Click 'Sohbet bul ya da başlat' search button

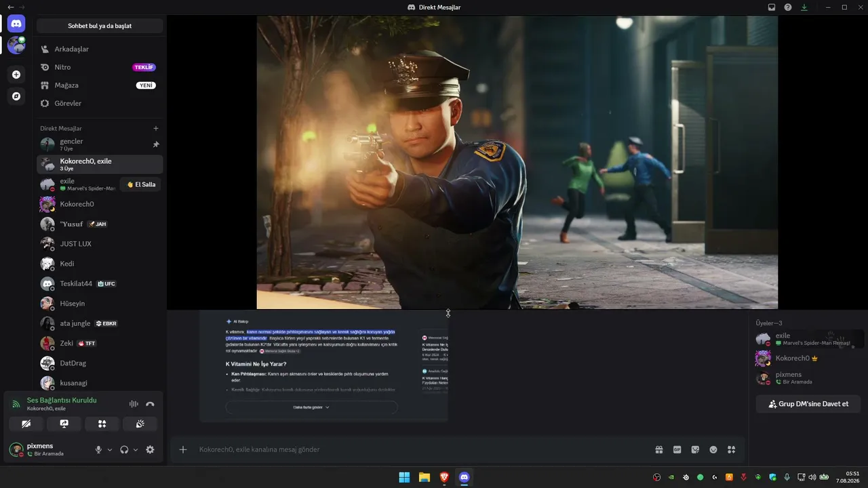click(x=100, y=26)
